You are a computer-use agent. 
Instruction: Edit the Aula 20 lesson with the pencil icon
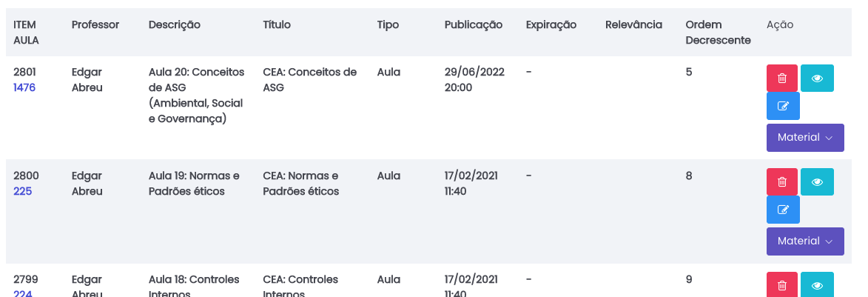[x=783, y=107]
